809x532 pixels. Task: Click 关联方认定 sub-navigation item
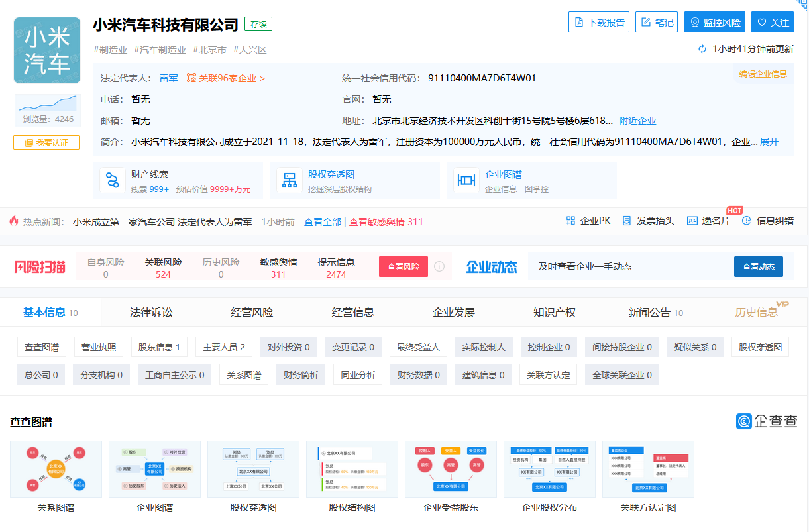point(548,375)
